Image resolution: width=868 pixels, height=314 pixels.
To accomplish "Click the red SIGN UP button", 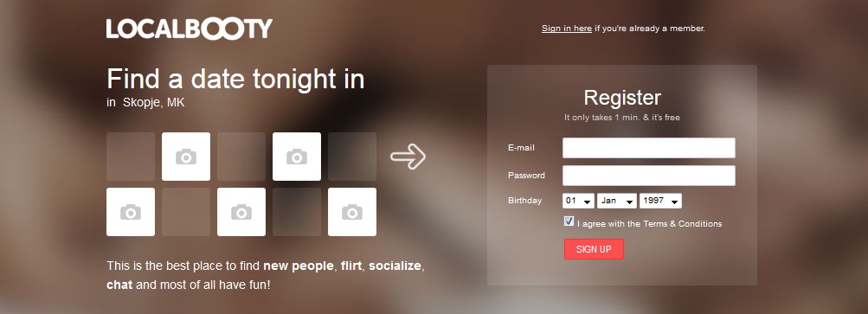I will point(594,249).
